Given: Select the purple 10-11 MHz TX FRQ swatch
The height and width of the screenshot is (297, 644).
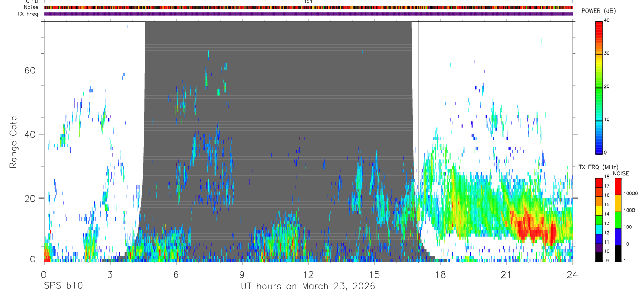Looking at the screenshot, I should point(599,248).
